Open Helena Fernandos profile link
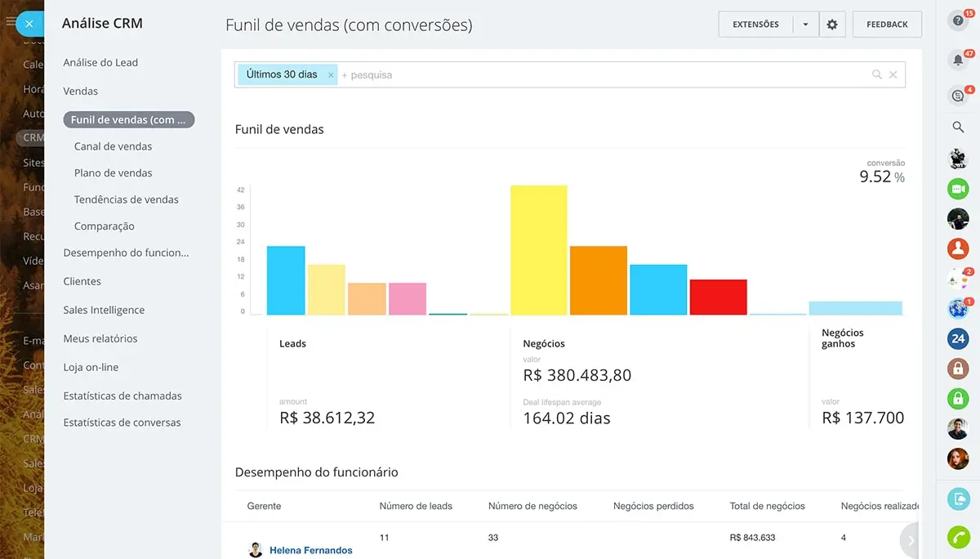Screen dimensions: 980x559 310,550
